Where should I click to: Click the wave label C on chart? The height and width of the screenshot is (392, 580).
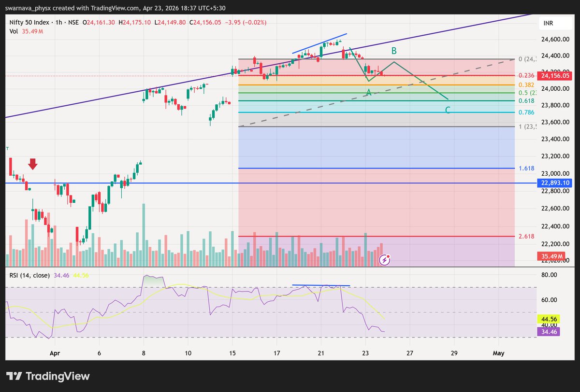tap(448, 111)
